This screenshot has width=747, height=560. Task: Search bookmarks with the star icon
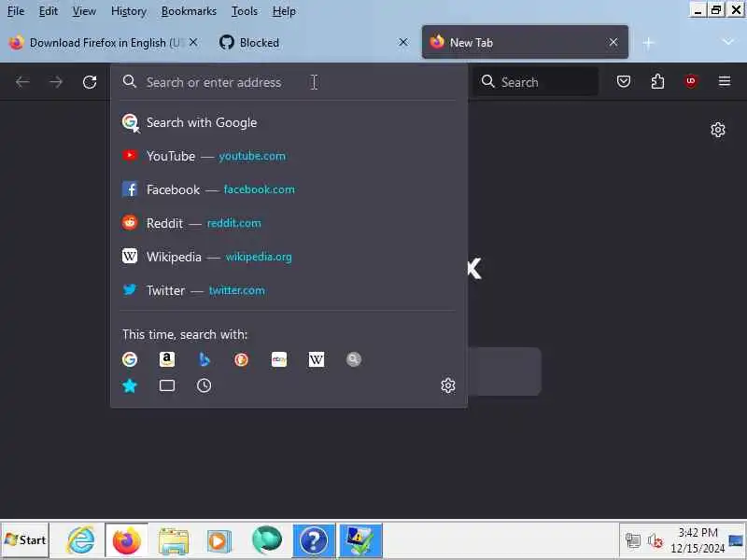point(130,385)
